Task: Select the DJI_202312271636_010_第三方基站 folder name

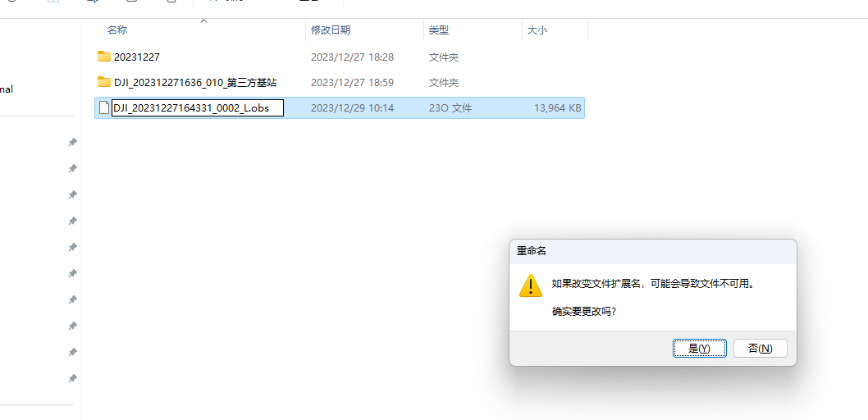Action: pos(195,83)
